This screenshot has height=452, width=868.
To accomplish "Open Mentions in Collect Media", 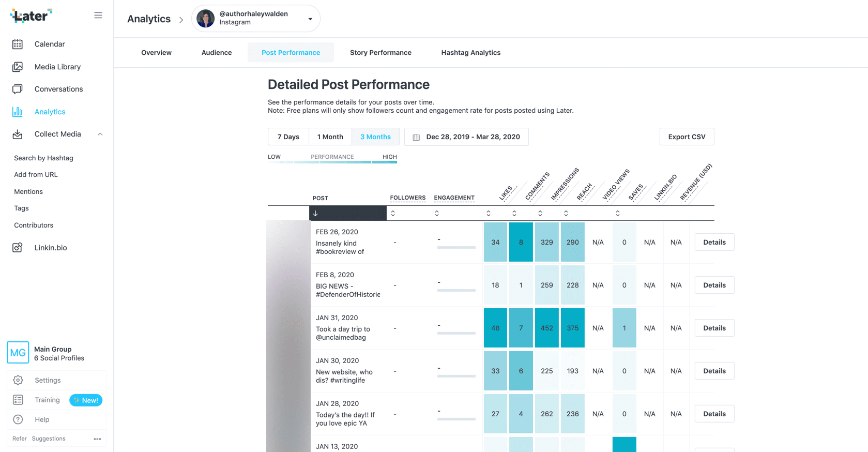I will [28, 192].
